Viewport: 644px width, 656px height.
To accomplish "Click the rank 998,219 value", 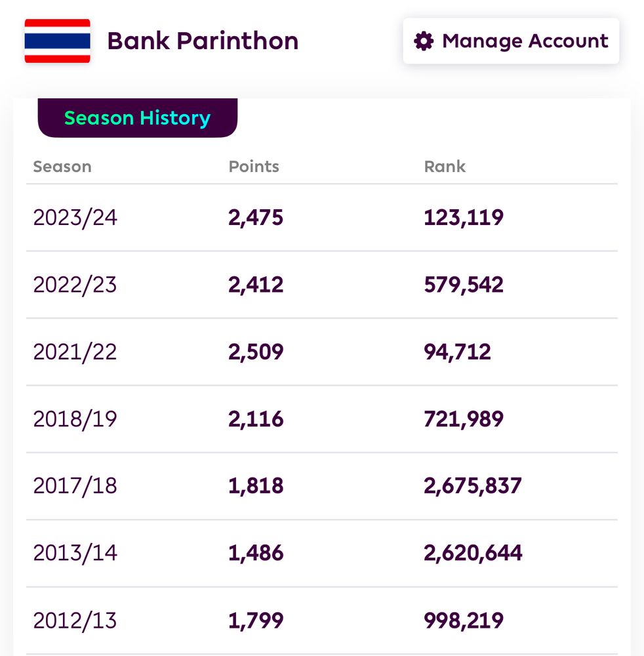I will pyautogui.click(x=464, y=620).
